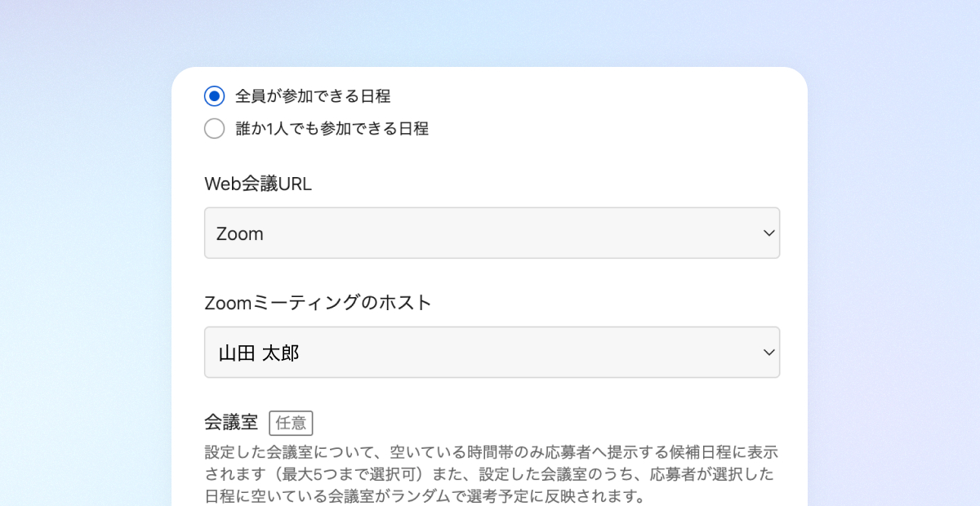Viewport: 980px width, 506px height.
Task: Click the chevron arrow on the Zoom dropdown
Action: pyautogui.click(x=768, y=233)
